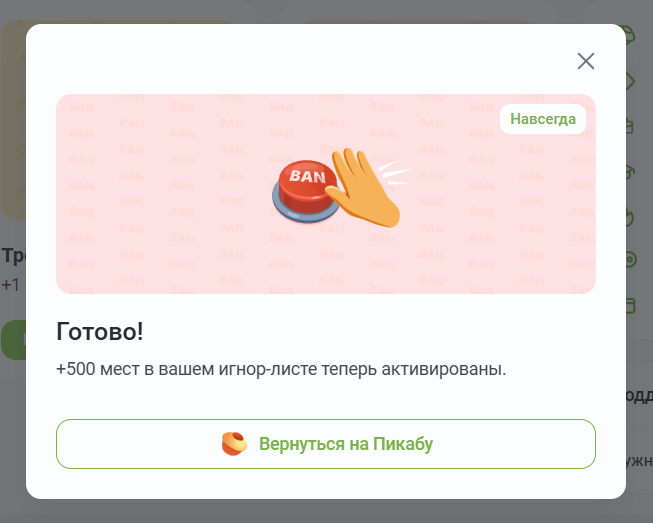653x523 pixels.
Task: Click the sidebar icon above the flame
Action: (x=631, y=171)
